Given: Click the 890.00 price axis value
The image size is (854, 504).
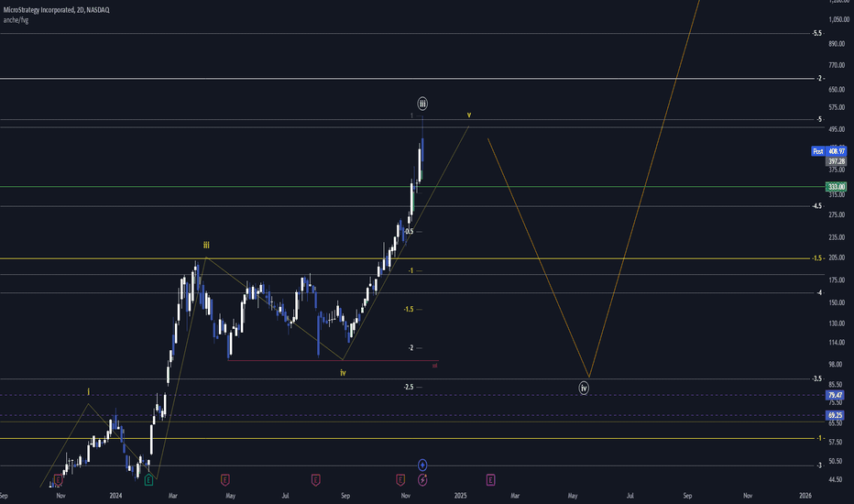Looking at the screenshot, I should (x=837, y=44).
